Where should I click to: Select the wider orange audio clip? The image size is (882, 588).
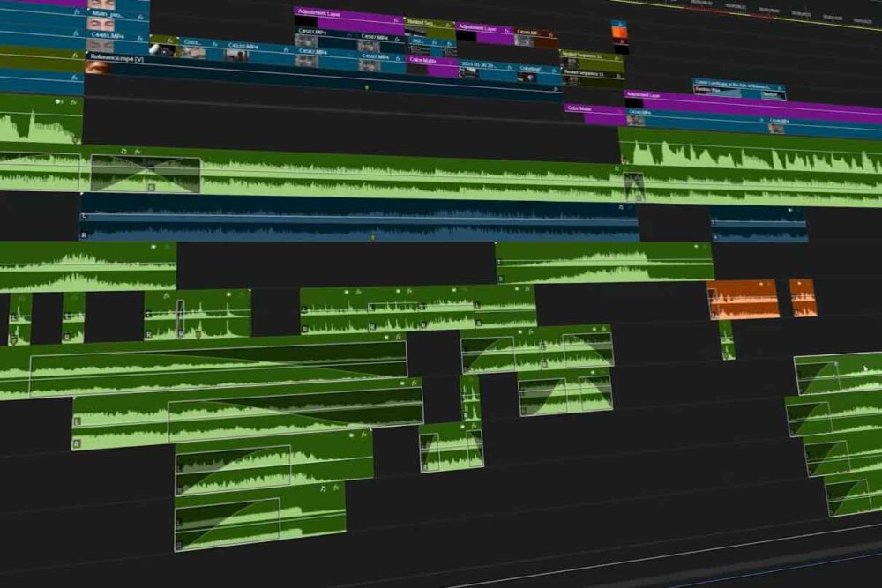(743, 299)
